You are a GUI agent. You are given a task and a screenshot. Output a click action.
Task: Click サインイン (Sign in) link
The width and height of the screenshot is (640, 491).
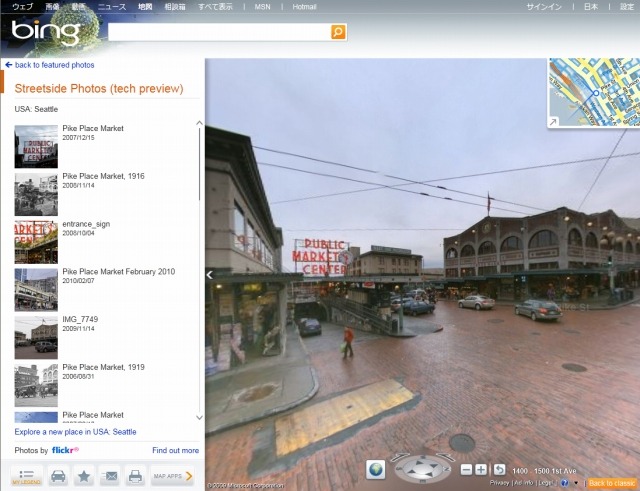click(544, 7)
